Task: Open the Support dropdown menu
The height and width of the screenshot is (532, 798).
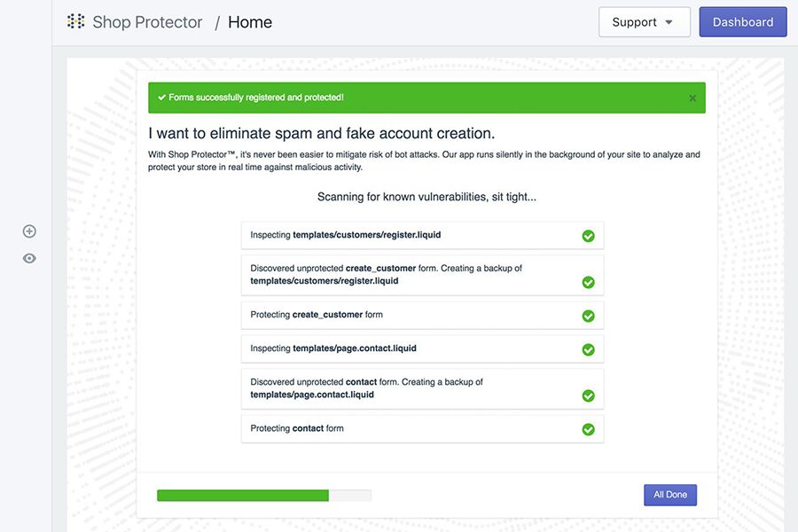Action: (x=645, y=22)
